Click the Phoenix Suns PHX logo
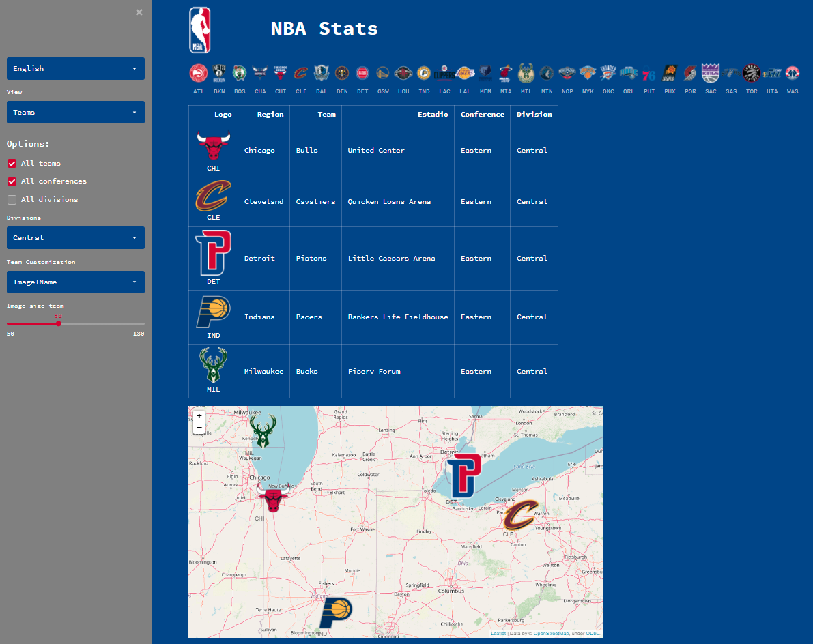The image size is (813, 644). click(x=670, y=74)
